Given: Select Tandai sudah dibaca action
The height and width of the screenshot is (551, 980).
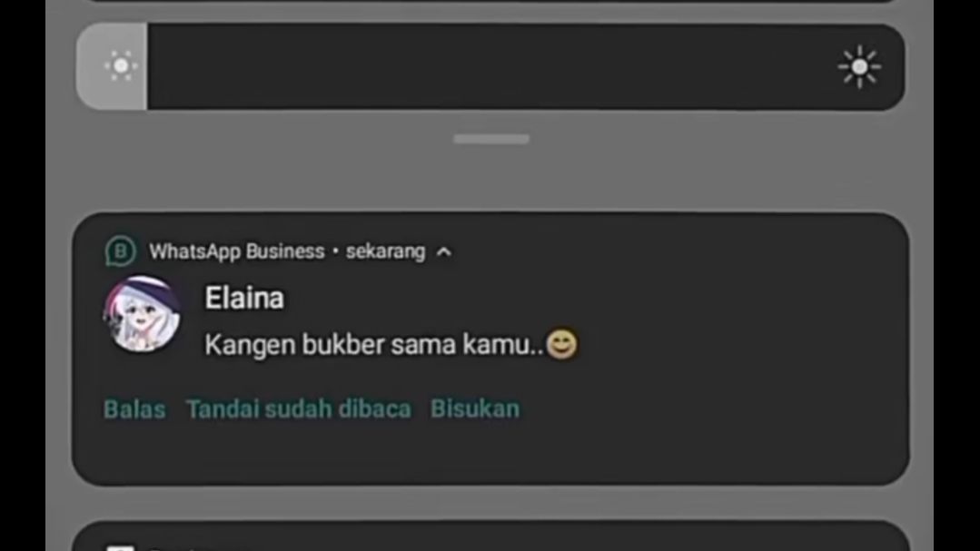Looking at the screenshot, I should [x=299, y=409].
